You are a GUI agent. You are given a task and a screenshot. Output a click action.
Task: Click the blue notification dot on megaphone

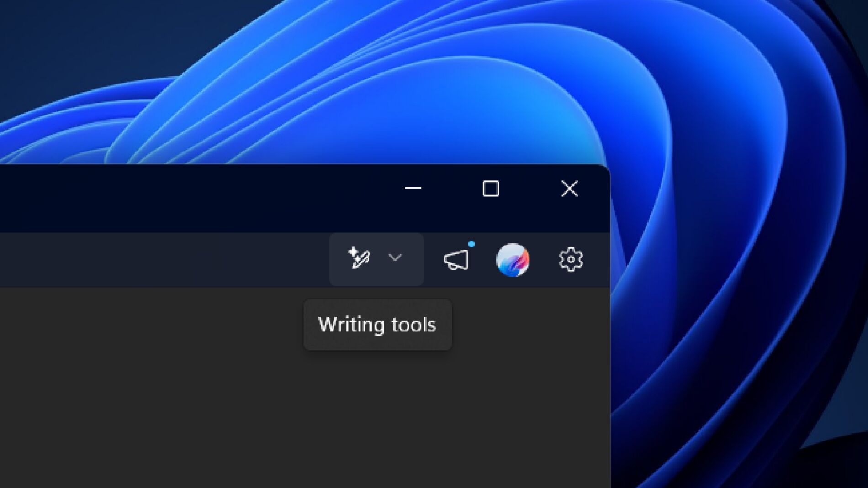pyautogui.click(x=471, y=244)
